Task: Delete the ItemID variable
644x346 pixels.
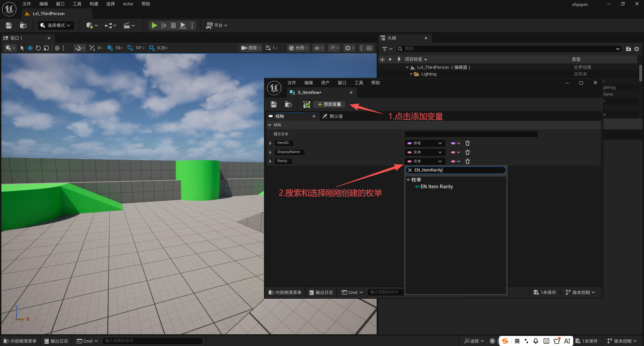Action: tap(468, 143)
